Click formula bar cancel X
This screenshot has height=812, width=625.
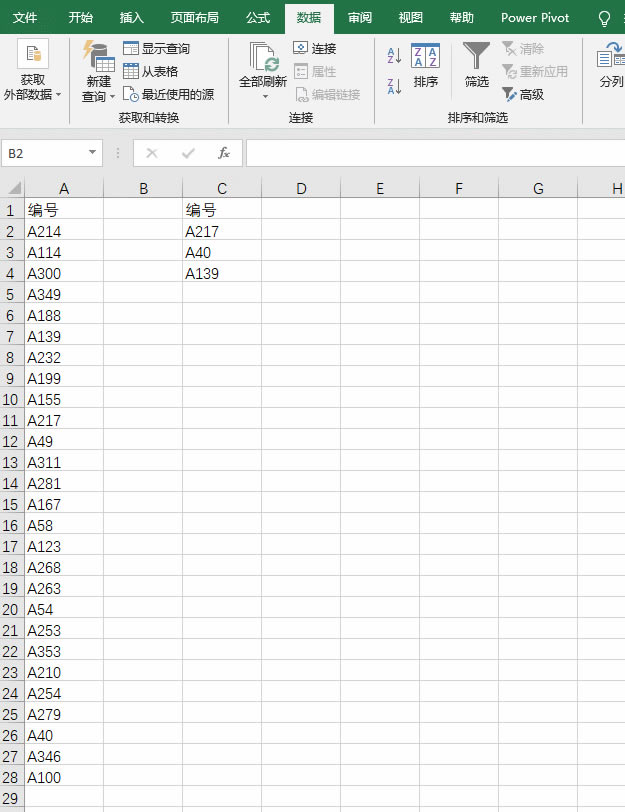152,153
